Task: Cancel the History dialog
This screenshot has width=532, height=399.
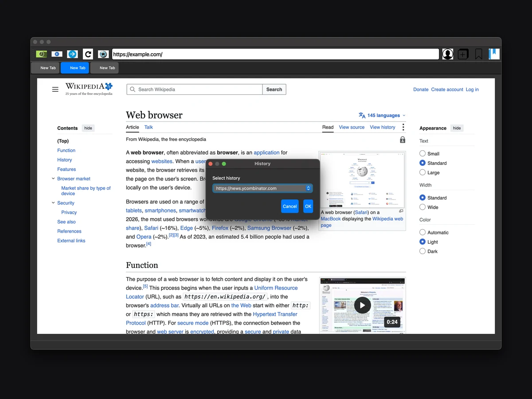Action: pyautogui.click(x=290, y=206)
